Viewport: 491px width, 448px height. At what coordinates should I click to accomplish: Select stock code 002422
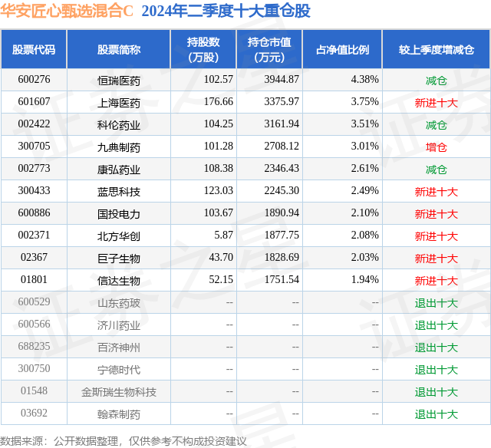pos(34,124)
